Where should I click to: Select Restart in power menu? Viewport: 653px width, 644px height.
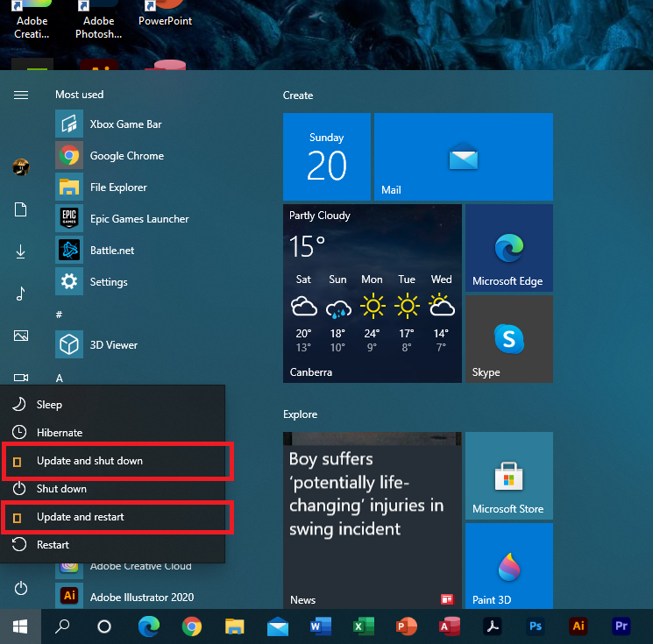click(x=113, y=545)
